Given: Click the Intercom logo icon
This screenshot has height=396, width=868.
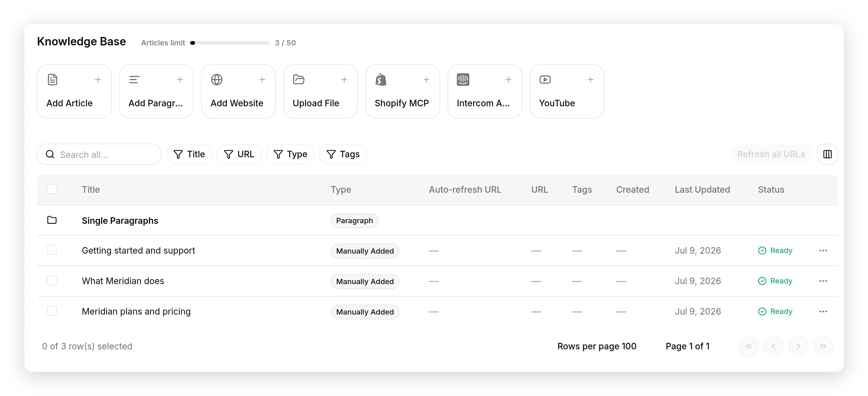Looking at the screenshot, I should coord(463,80).
